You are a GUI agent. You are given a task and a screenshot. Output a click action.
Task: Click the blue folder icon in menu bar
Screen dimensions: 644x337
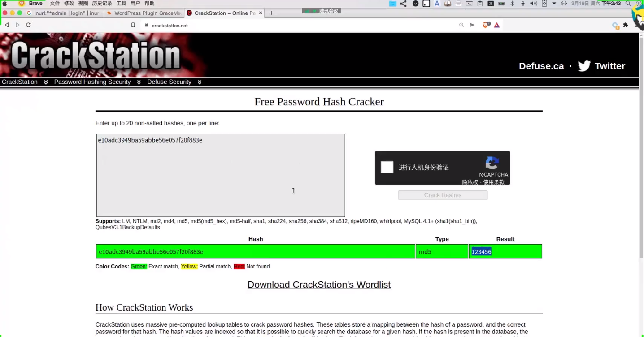392,4
